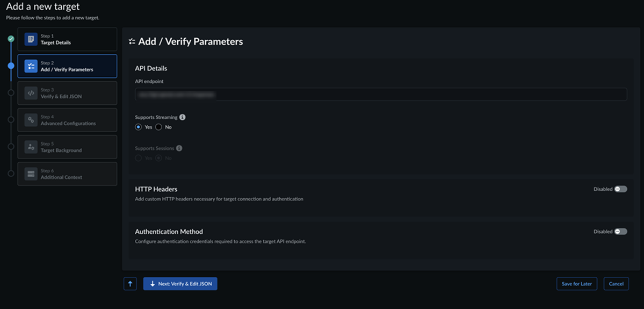Screen dimensions: 644x309
Task: Enable the Authentication Method toggle
Action: [620, 232]
